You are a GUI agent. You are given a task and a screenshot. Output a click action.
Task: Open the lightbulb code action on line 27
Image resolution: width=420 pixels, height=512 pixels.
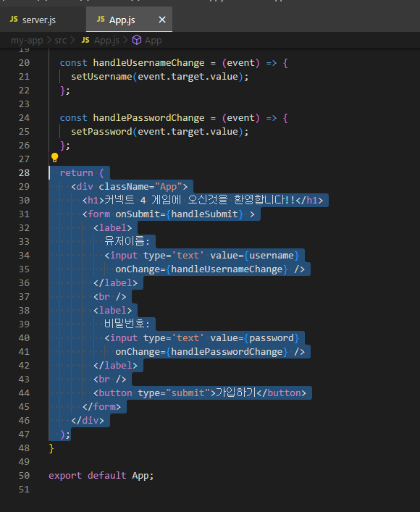pyautogui.click(x=54, y=158)
